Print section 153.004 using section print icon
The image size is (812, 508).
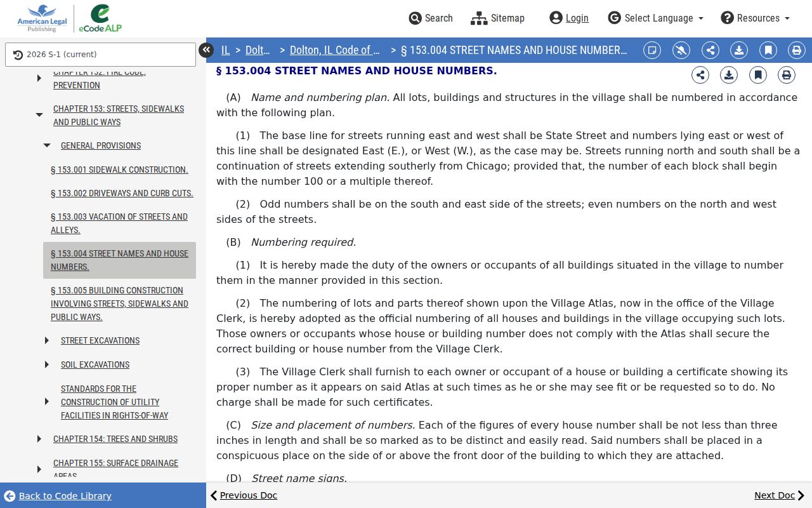coord(787,75)
